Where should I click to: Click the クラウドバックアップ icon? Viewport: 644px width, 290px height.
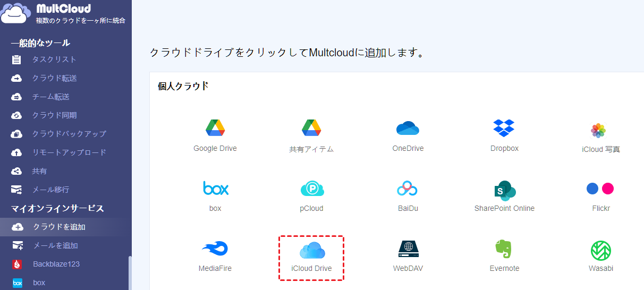click(17, 134)
